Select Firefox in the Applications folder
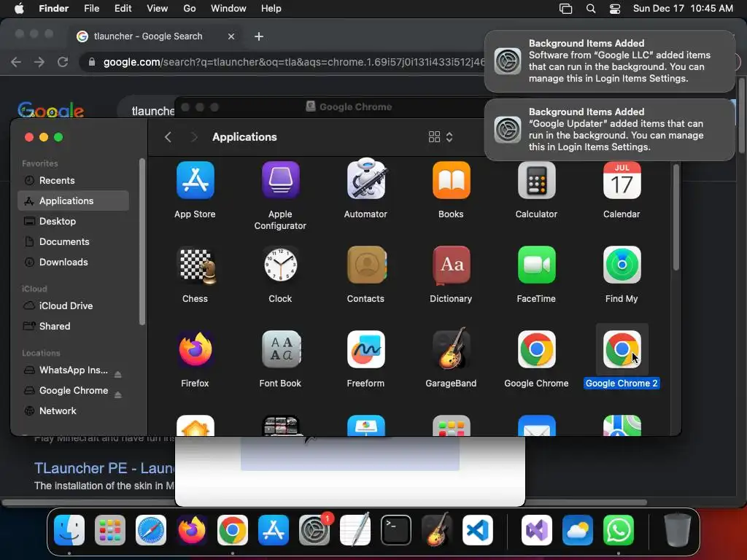 tap(195, 349)
